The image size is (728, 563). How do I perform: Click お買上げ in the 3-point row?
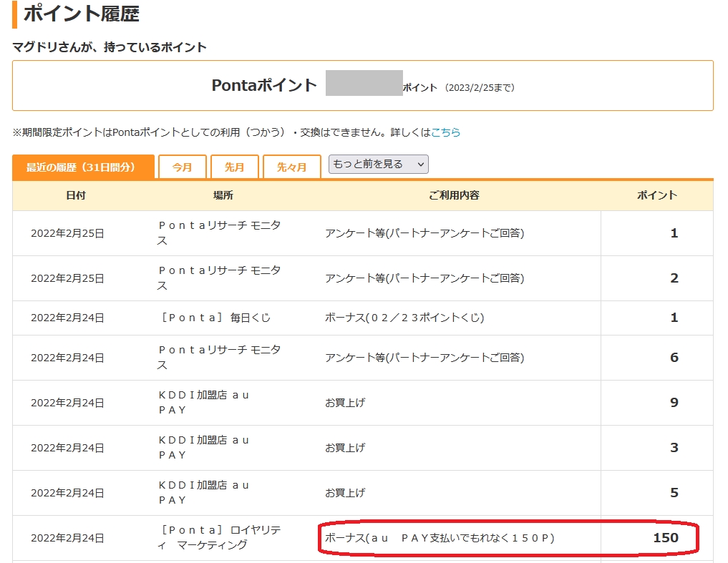[x=345, y=448]
